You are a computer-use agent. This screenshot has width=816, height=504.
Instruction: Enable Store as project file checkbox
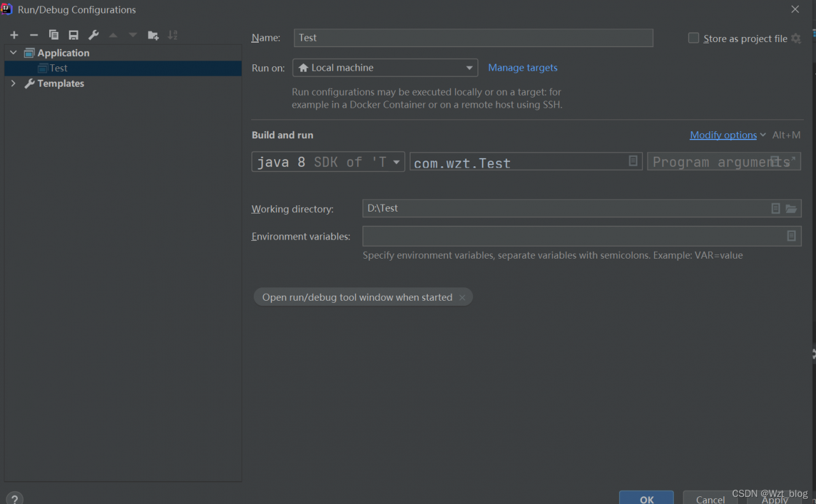click(x=694, y=38)
